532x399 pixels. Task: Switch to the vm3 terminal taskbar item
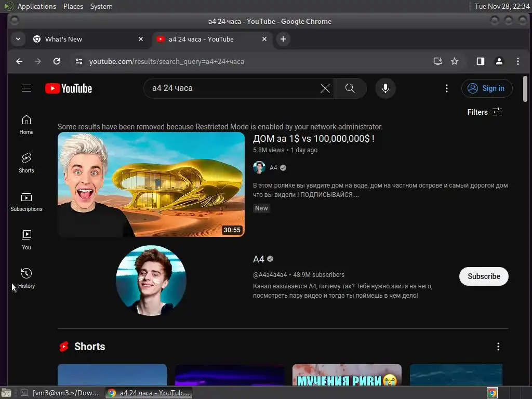tap(60, 393)
